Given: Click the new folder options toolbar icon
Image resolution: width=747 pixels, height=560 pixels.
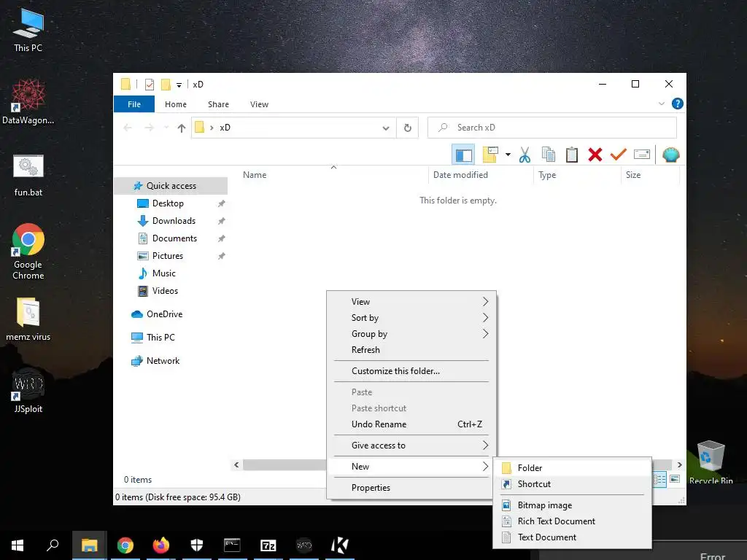Looking at the screenshot, I should pyautogui.click(x=491, y=155).
